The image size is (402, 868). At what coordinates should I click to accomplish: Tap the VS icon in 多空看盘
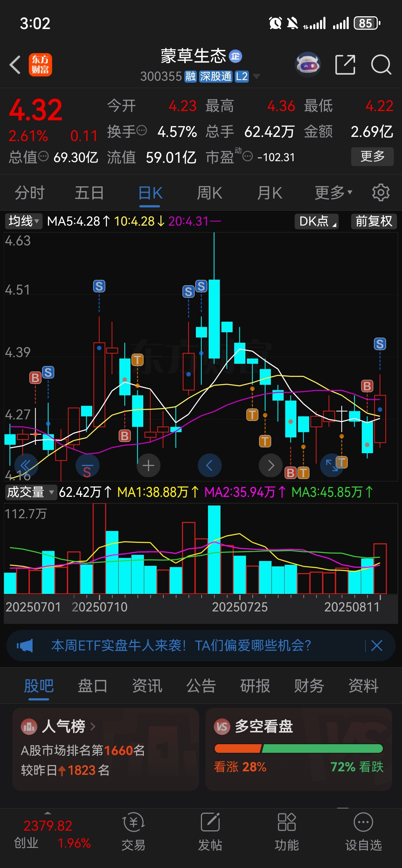pyautogui.click(x=222, y=727)
